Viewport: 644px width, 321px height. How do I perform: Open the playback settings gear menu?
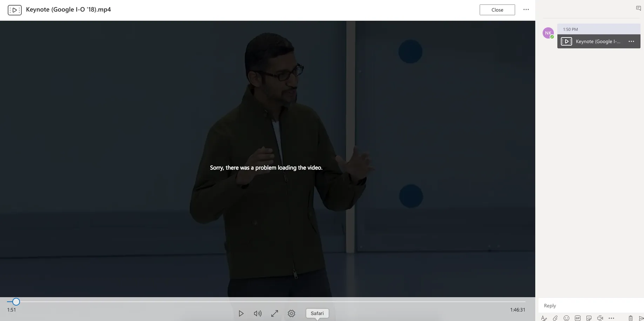(291, 313)
